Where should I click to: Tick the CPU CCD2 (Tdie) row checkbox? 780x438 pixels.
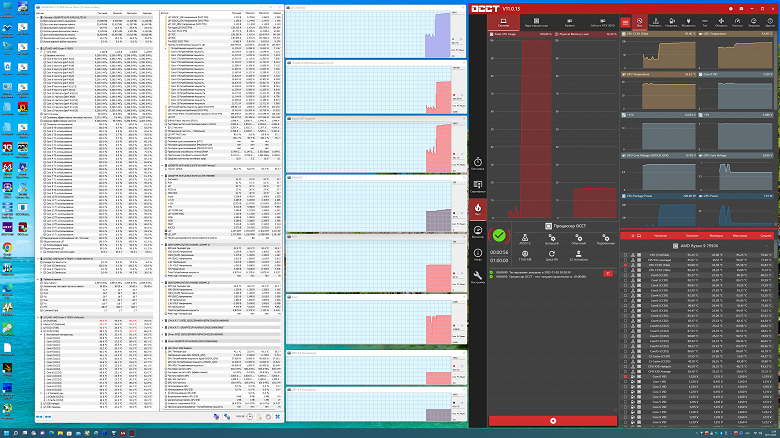tap(625, 270)
